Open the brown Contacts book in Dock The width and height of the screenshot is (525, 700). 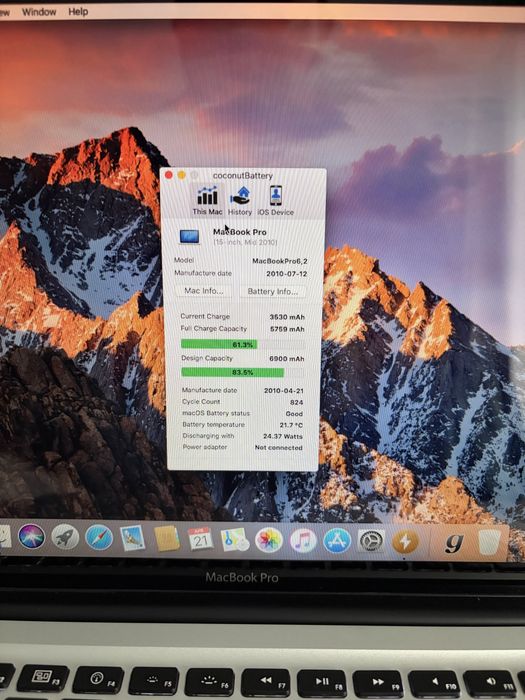click(167, 538)
